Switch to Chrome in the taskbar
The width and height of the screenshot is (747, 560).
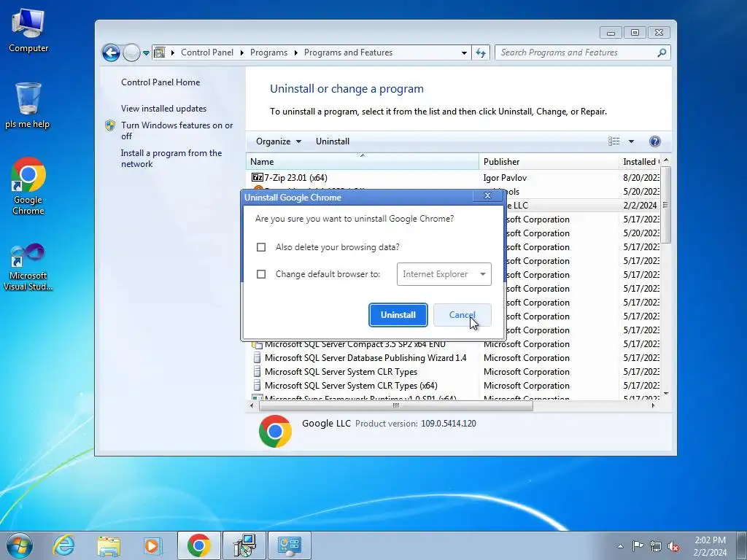[x=199, y=545]
